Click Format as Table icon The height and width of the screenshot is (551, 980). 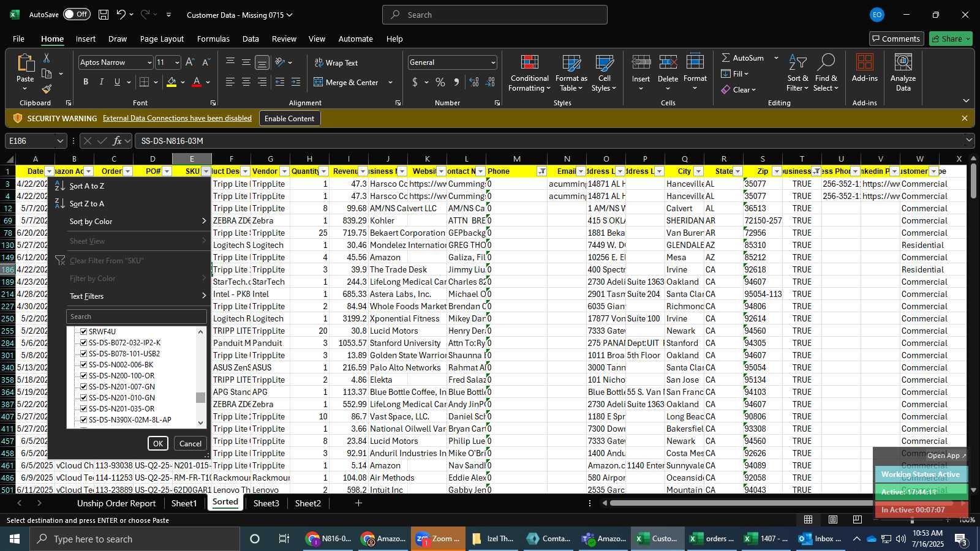pos(571,73)
